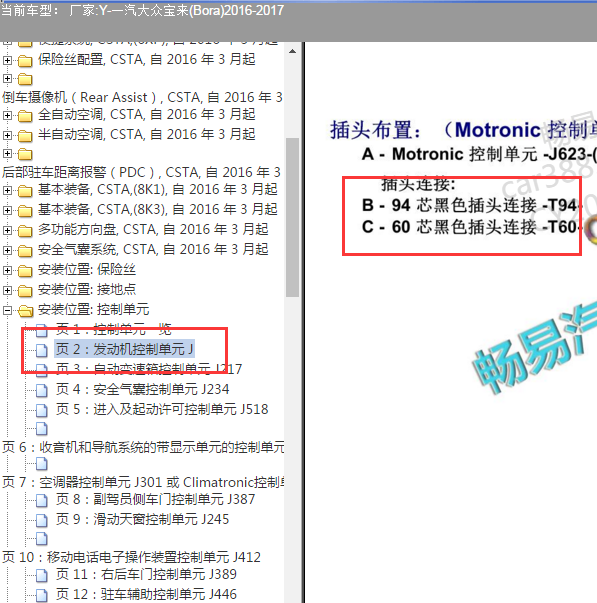Expand 安装位置: 接地点 folder
This screenshot has width=597, height=603.
point(7,290)
